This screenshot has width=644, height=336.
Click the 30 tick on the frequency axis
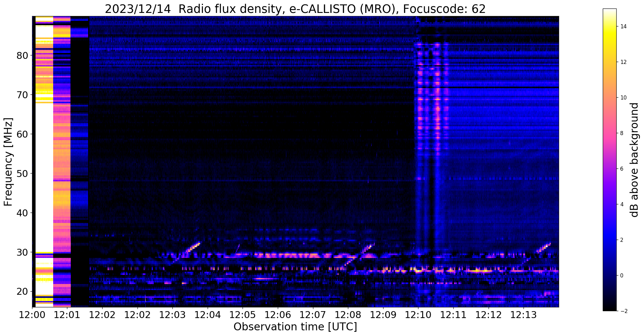22,252
